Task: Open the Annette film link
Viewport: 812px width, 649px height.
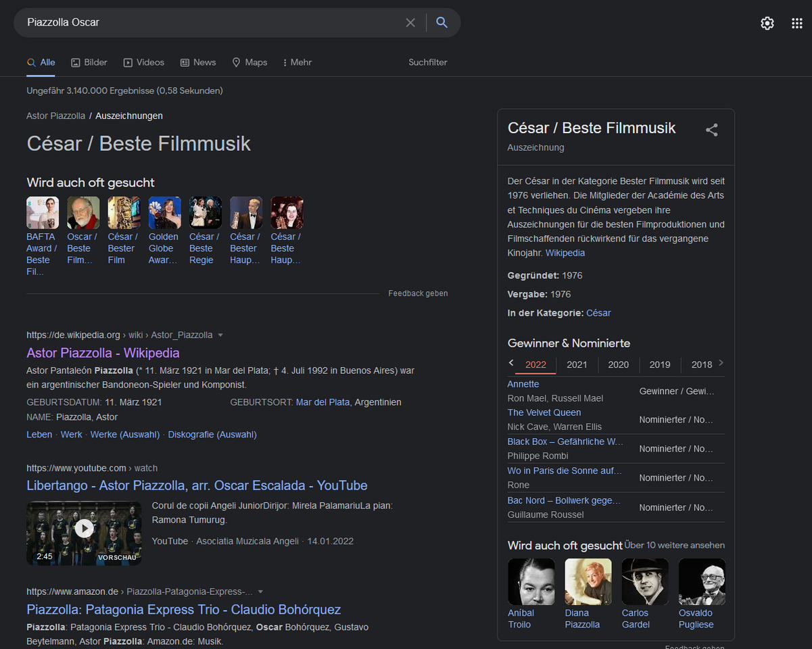Action: point(523,384)
